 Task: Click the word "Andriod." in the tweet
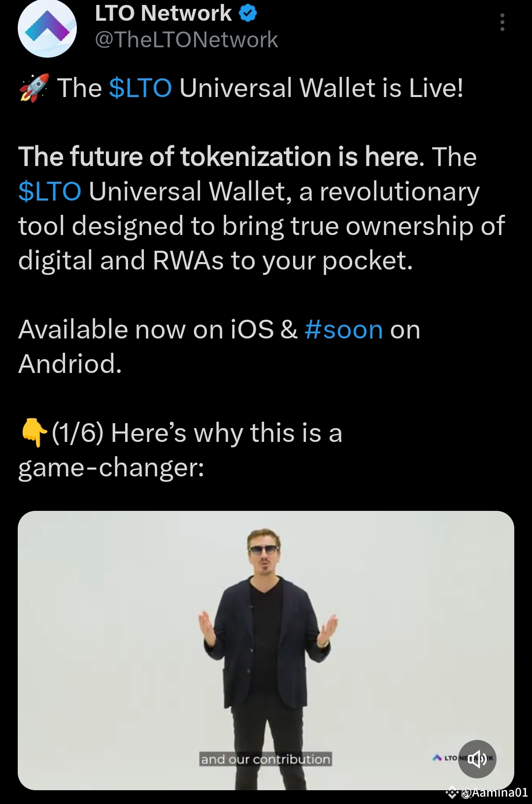70,364
